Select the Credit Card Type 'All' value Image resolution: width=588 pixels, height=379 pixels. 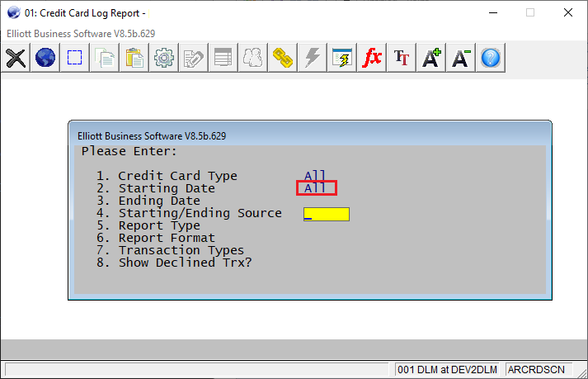(314, 175)
